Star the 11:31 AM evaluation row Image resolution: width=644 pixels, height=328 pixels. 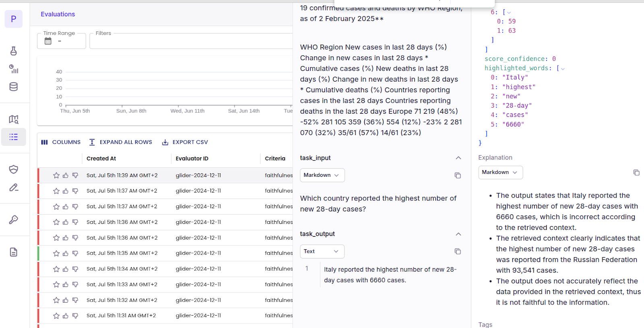point(56,316)
